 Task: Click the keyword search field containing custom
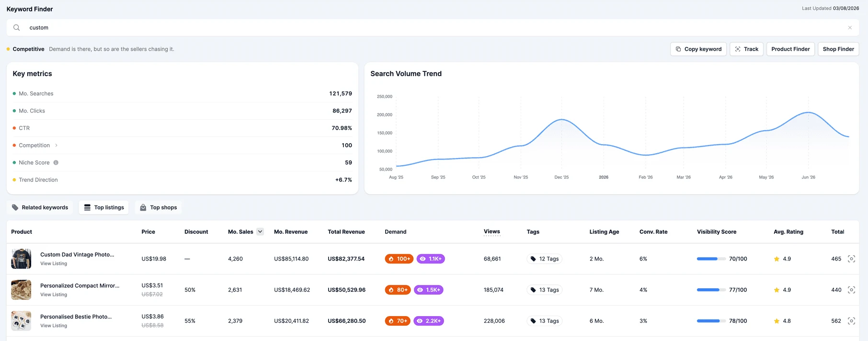[433, 28]
